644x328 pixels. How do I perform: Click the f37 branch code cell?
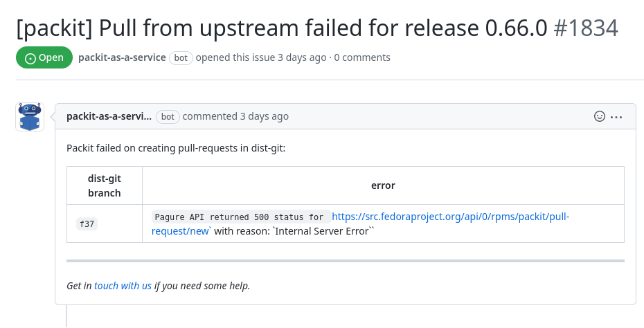point(87,224)
